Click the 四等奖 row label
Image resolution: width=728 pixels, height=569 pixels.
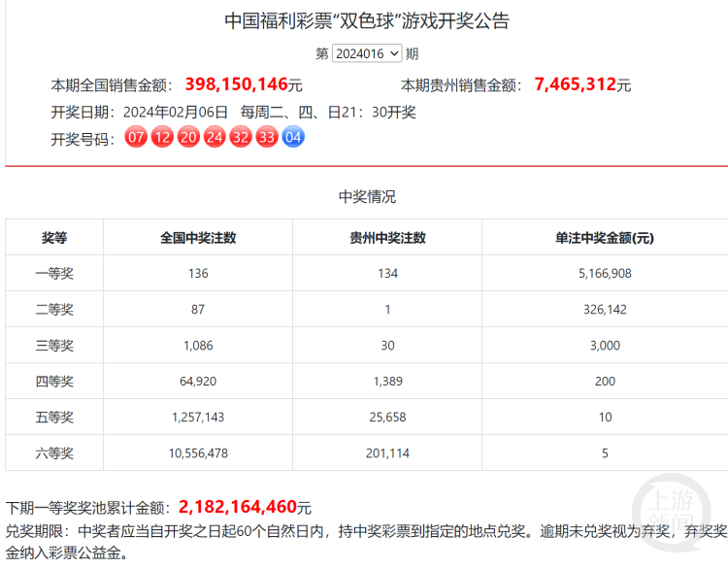click(54, 382)
